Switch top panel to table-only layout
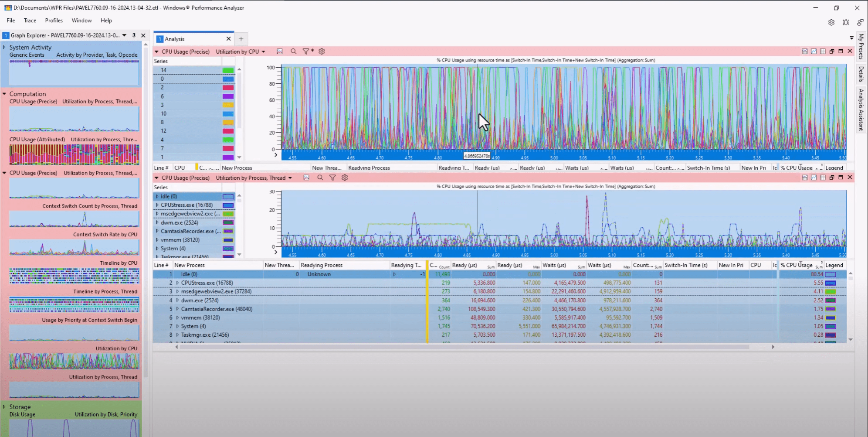This screenshot has width=868, height=437. pos(823,51)
